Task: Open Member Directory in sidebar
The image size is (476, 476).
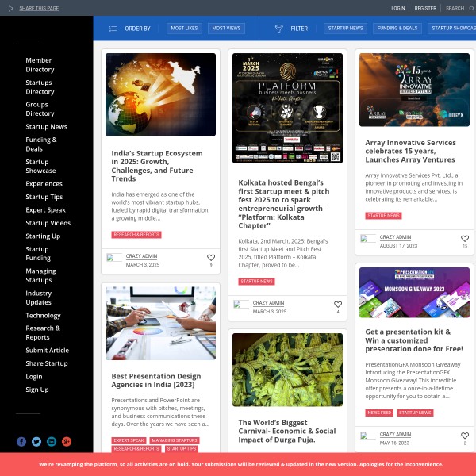Action: pyautogui.click(x=40, y=65)
